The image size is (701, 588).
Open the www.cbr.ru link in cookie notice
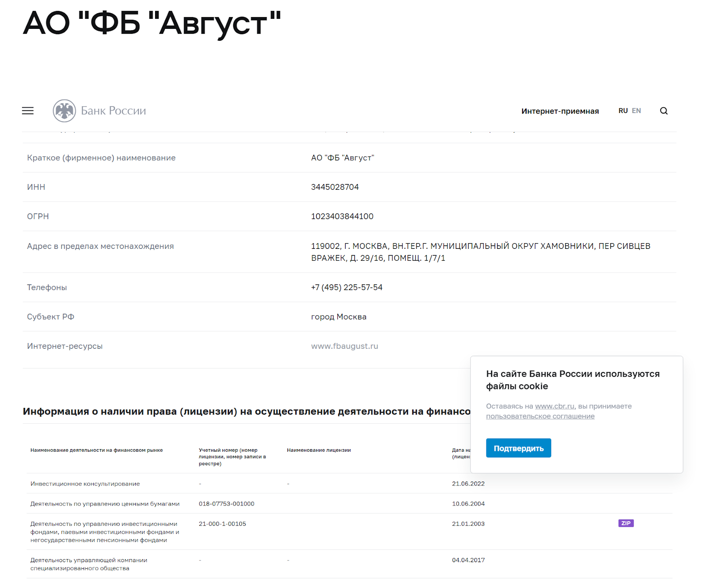click(555, 406)
